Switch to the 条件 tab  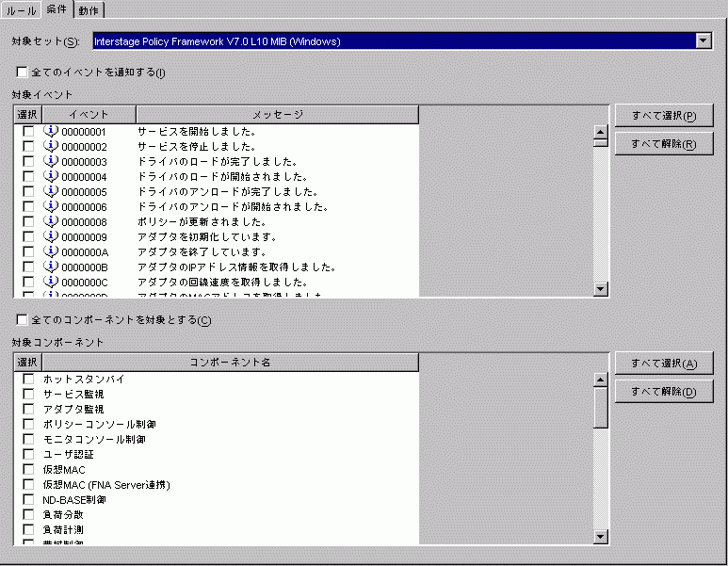(57, 9)
